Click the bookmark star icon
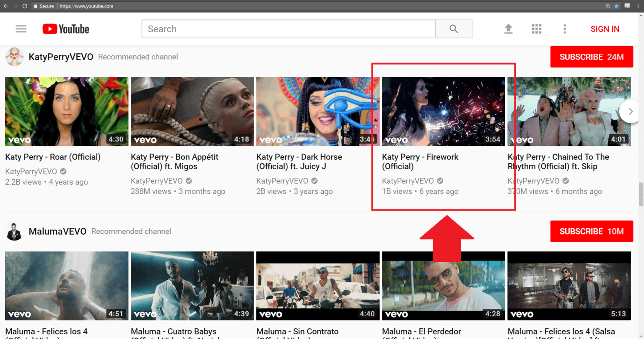The height and width of the screenshot is (339, 644). (x=616, y=6)
